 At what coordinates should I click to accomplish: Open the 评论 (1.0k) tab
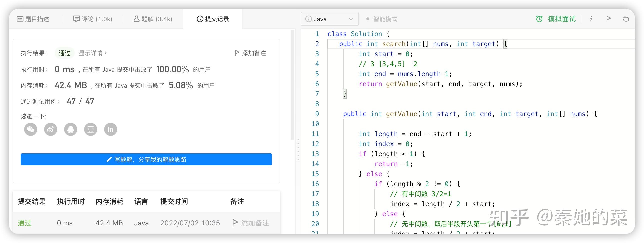[x=93, y=19]
